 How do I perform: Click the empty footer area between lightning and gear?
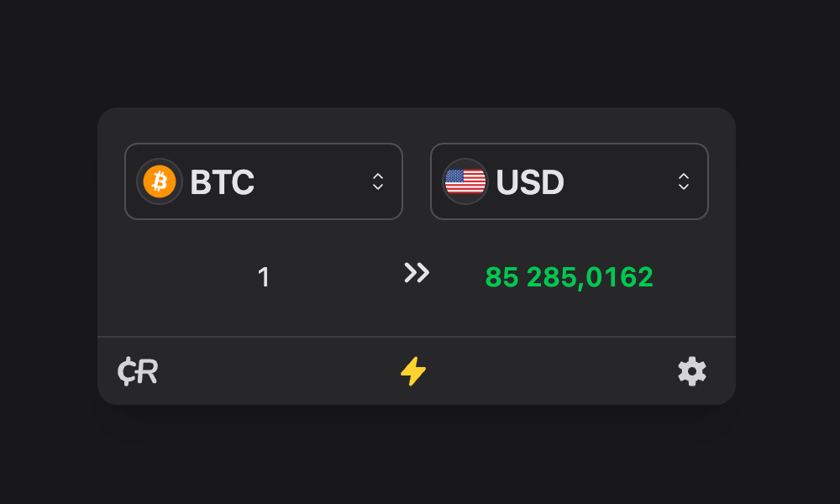pyautogui.click(x=552, y=371)
